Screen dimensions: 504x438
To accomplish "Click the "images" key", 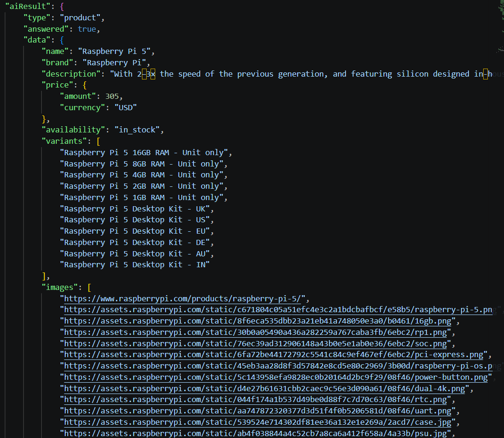I will 60,287.
